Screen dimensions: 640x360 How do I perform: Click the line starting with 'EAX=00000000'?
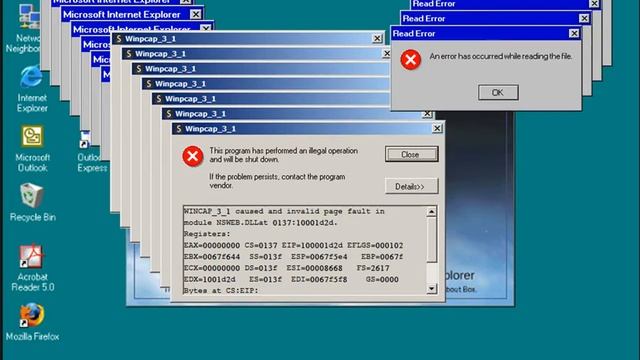point(293,245)
